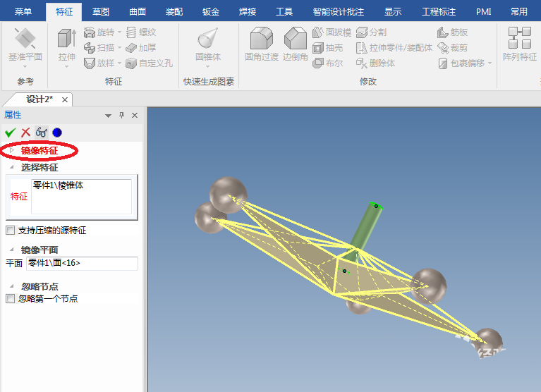Screen dimensions: 541x392
Task: Click the 平面 field 零件1\面<16>
Action: click(82, 263)
